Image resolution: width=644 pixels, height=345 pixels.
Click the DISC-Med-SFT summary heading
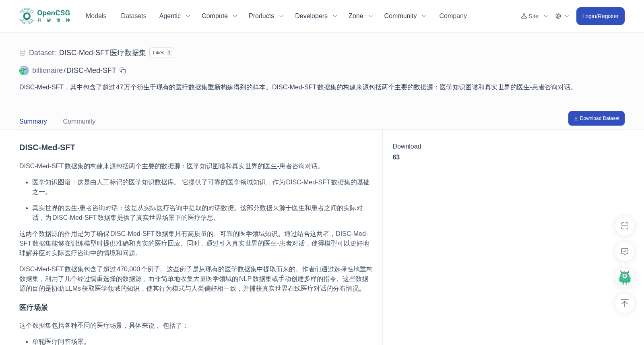click(47, 147)
